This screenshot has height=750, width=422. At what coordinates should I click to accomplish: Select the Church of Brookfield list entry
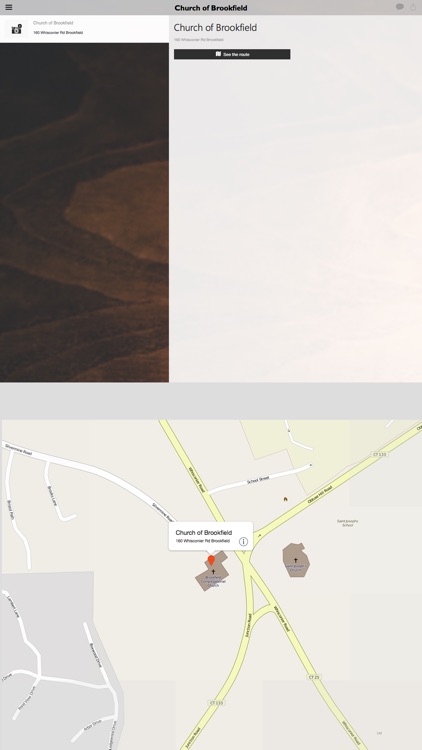(84, 29)
